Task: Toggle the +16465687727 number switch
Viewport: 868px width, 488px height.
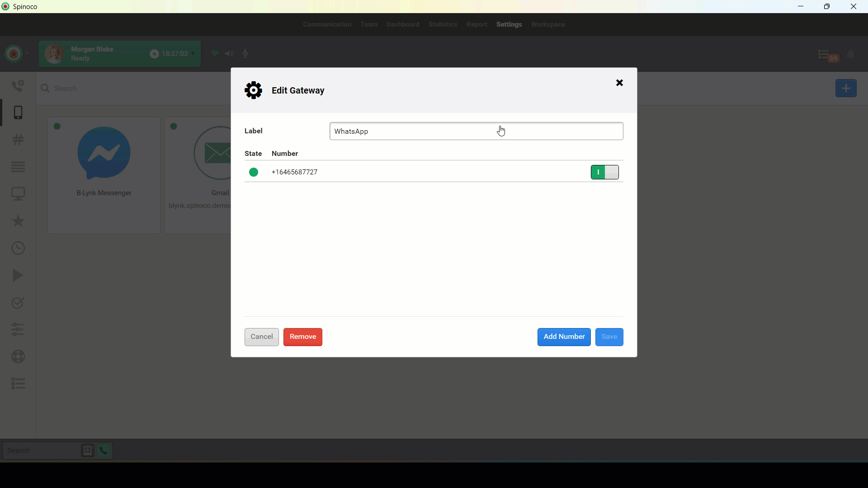Action: point(604,172)
